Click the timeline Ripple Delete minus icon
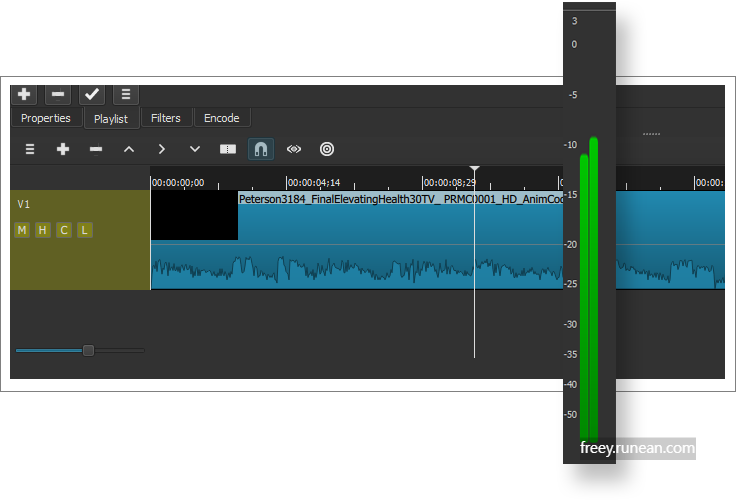The height and width of the screenshot is (500, 736). point(96,149)
